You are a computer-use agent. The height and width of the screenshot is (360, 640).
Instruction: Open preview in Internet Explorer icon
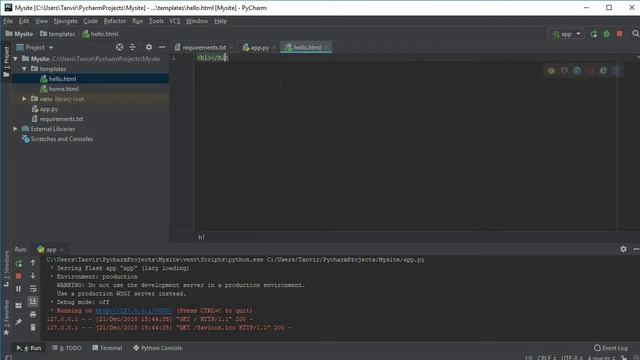[603, 71]
